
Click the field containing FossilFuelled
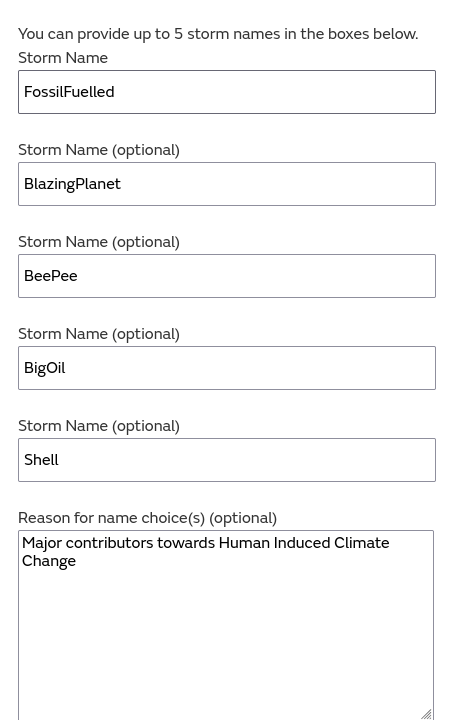coord(227,92)
